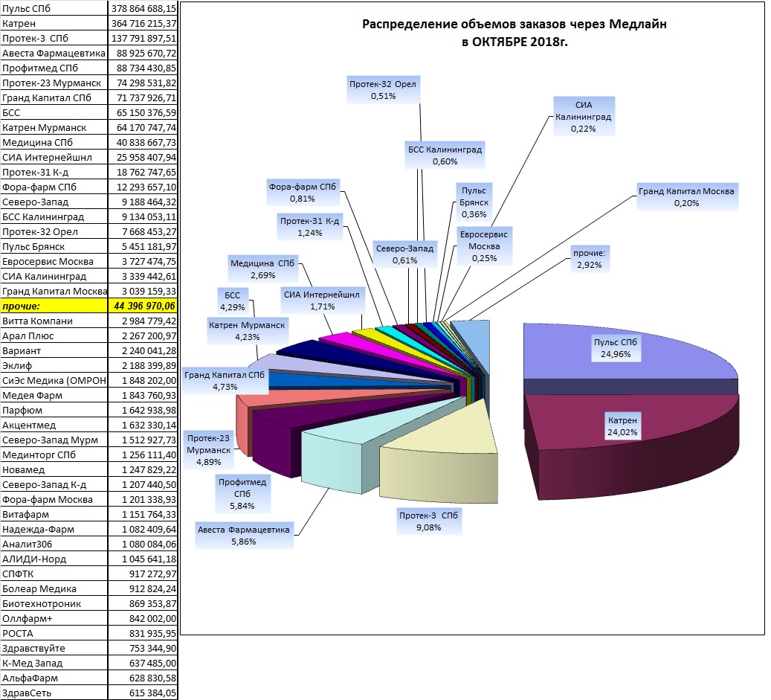The image size is (771, 700).
Task: Select the Пульс Брянск table cell
Action: 54,246
